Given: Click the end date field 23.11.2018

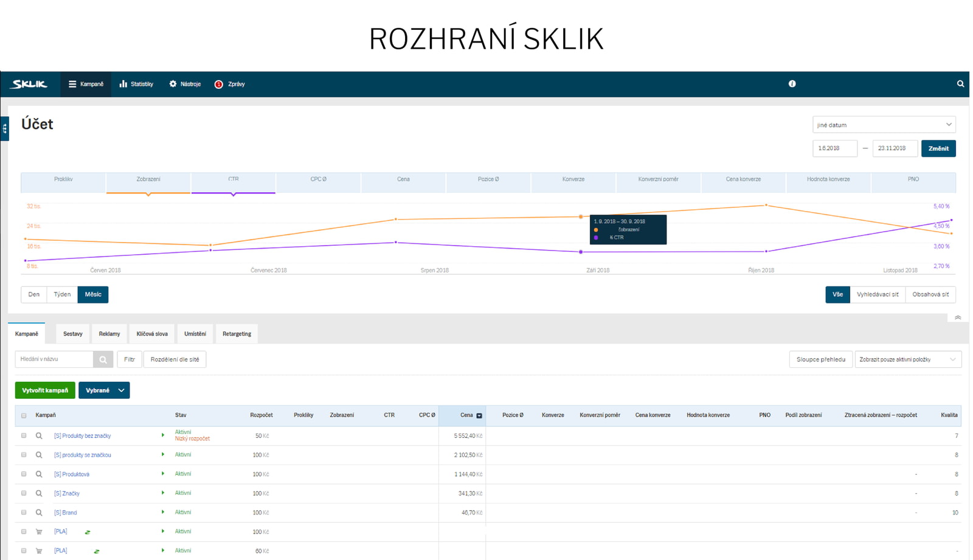Looking at the screenshot, I should [x=895, y=148].
